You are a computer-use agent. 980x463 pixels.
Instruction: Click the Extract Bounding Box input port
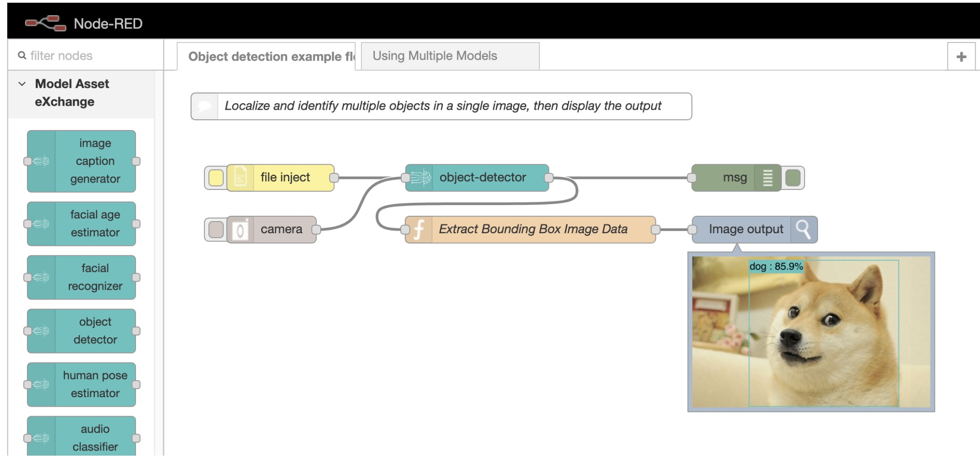[405, 229]
